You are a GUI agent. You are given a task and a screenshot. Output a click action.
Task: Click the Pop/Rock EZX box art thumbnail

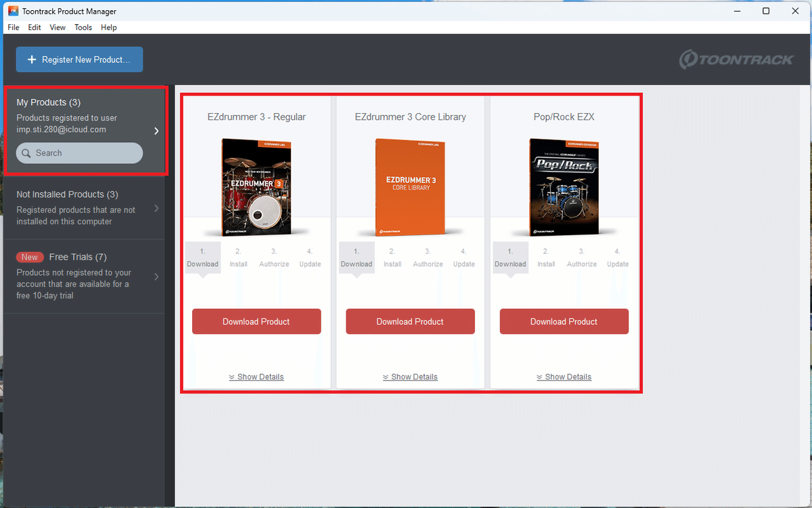564,187
